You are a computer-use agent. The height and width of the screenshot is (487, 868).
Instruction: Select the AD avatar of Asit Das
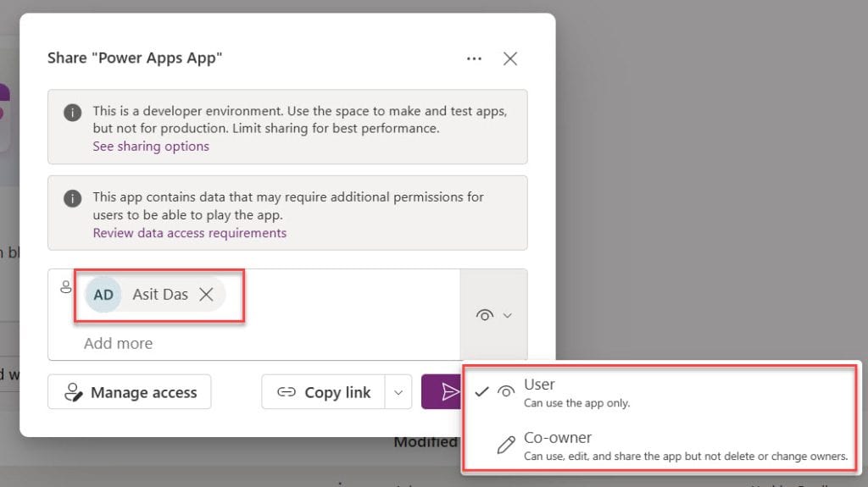point(103,295)
